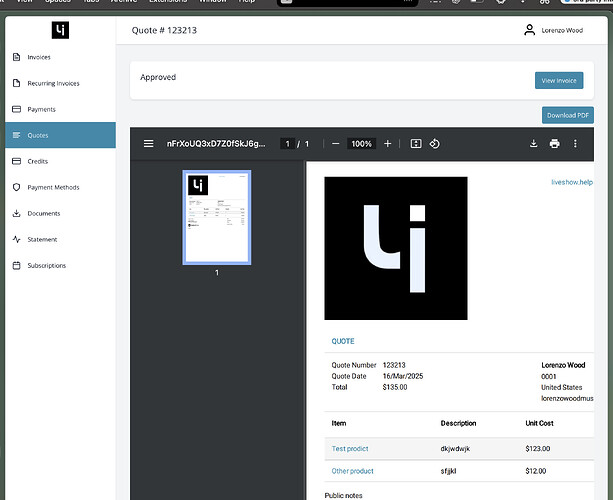Click the 100% zoom level field
This screenshot has width=613, height=500.
coord(361,144)
